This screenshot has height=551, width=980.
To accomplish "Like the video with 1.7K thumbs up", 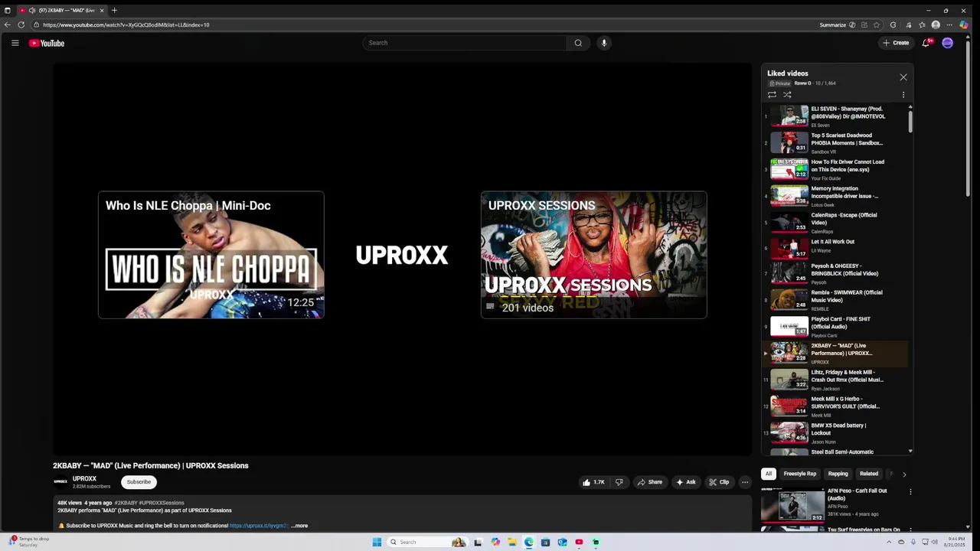I will coord(593,482).
